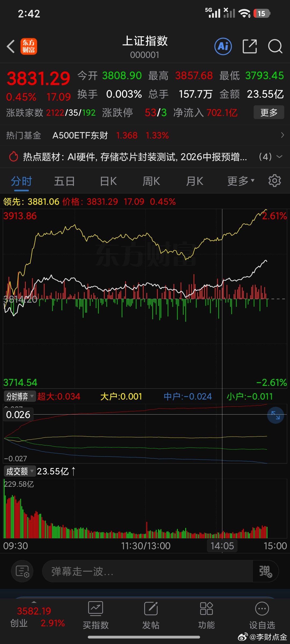Tap the stock code 000001
290x644 pixels.
coord(145,55)
